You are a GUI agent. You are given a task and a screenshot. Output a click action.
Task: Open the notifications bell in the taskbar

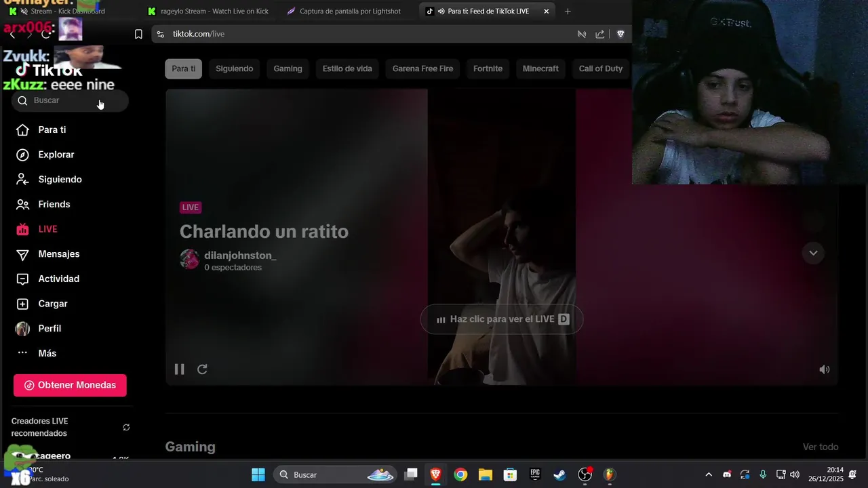coord(853,474)
